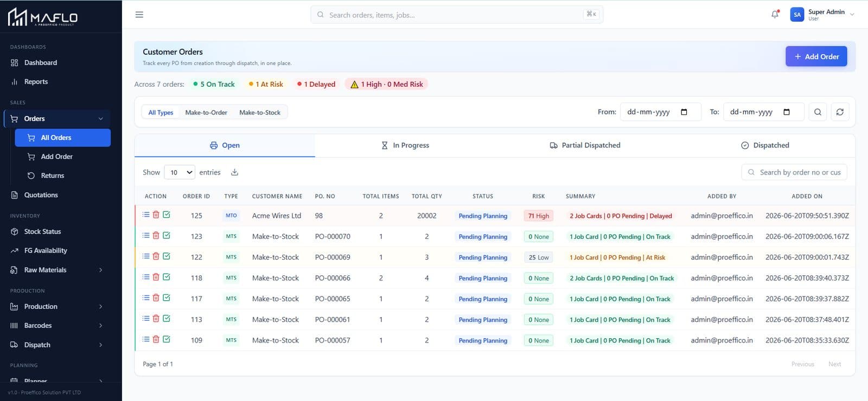Image resolution: width=868 pixels, height=401 pixels.
Task: Open the To date calendar picker
Action: click(787, 112)
